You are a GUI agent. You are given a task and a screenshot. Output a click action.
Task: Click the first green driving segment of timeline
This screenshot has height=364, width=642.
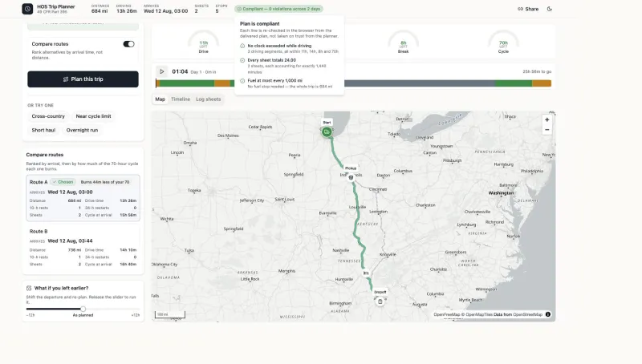click(x=187, y=83)
